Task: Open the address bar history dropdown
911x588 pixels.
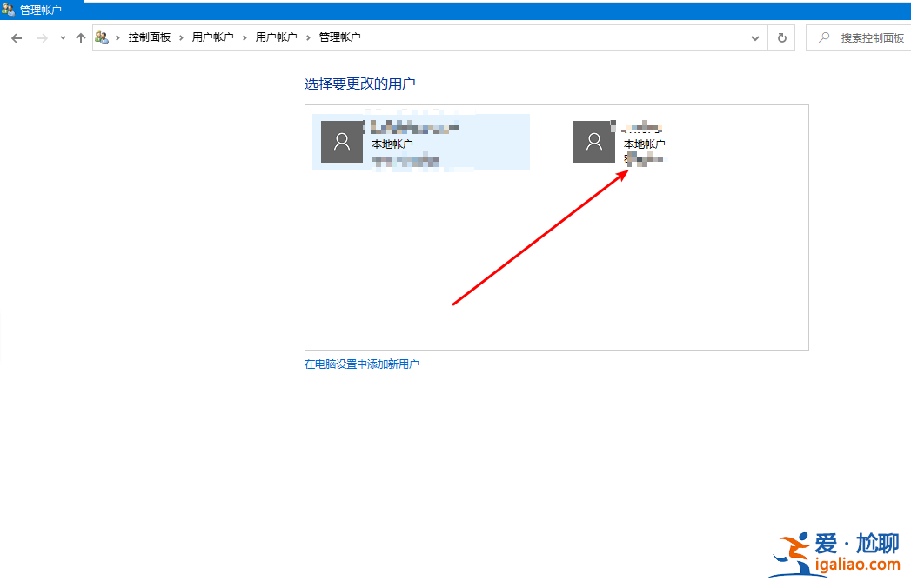Action: tap(755, 37)
